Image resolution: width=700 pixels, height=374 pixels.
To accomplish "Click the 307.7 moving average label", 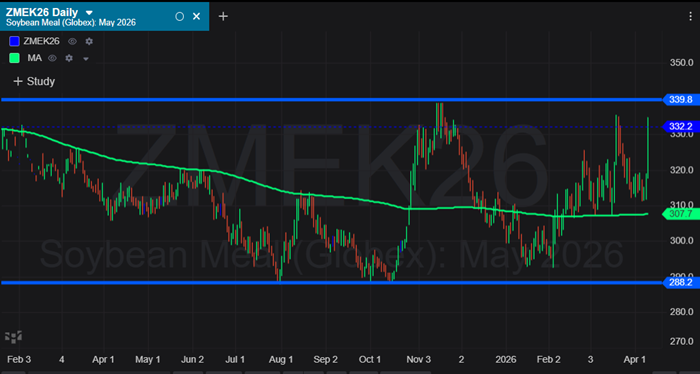I will pos(680,214).
